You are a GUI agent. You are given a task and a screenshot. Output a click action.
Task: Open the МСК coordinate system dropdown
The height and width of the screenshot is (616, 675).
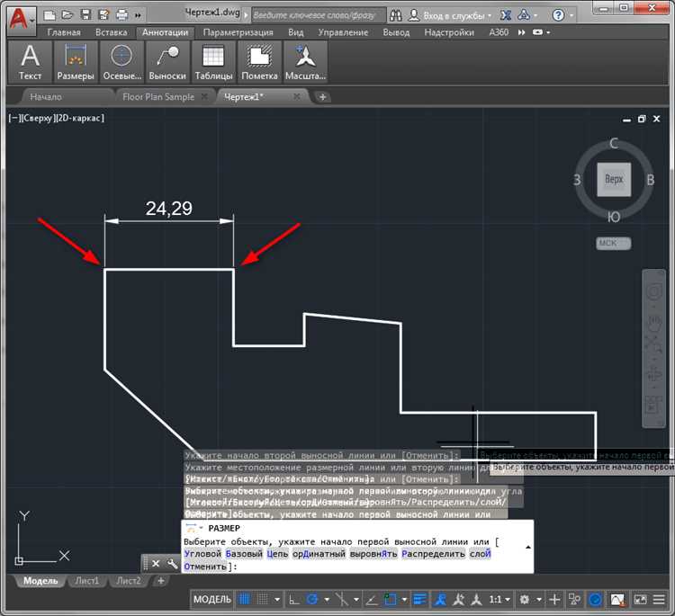click(x=614, y=244)
